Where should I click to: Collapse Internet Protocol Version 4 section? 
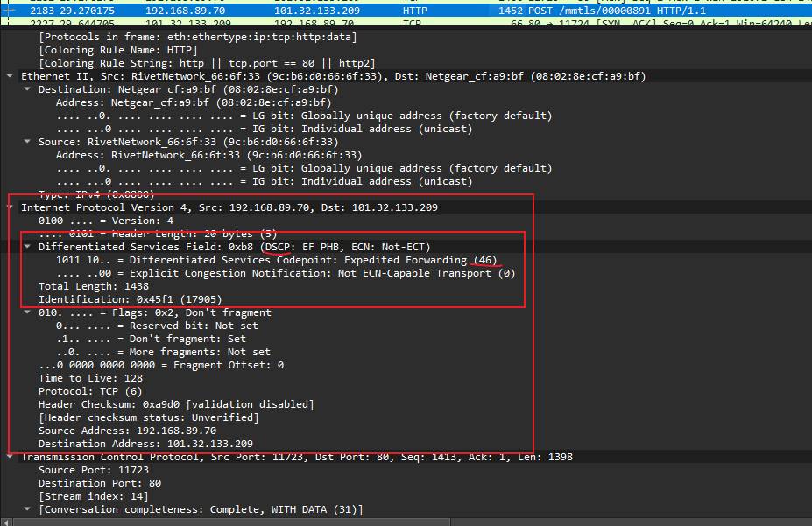tap(10, 207)
